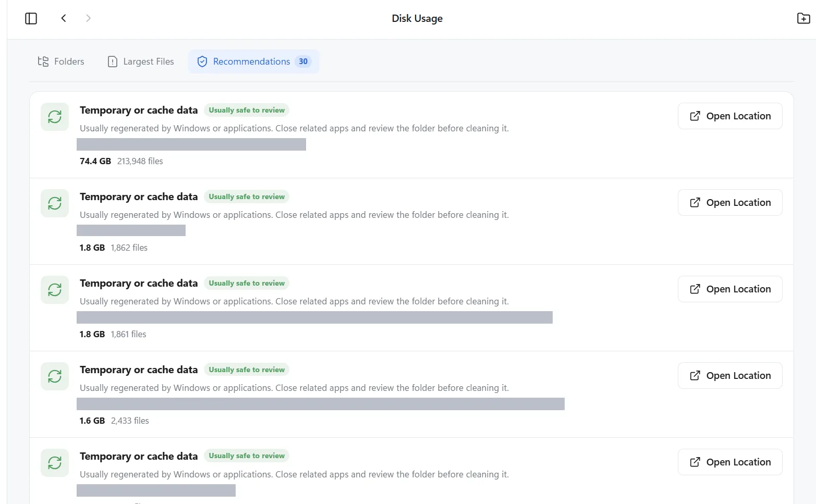Image resolution: width=816 pixels, height=504 pixels.
Task: Open the Largest Files tab
Action: pyautogui.click(x=141, y=62)
